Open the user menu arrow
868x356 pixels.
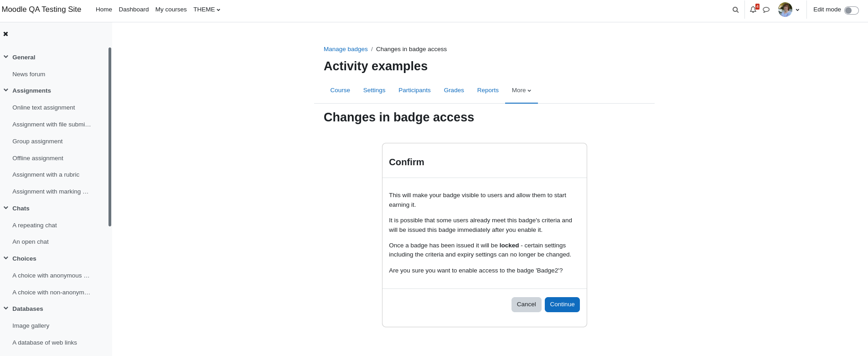[x=797, y=10]
